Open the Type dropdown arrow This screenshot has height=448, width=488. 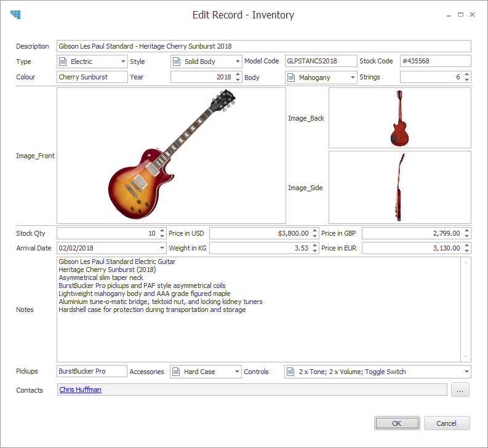(123, 62)
